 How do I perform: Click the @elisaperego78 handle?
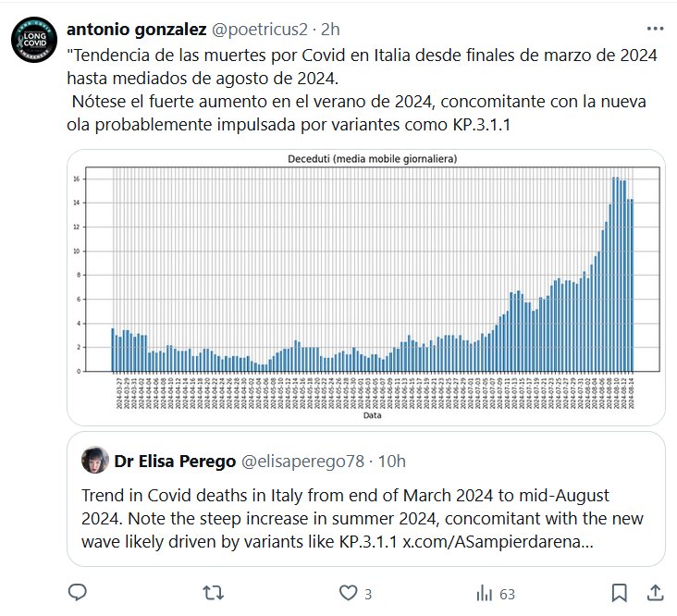tap(301, 461)
